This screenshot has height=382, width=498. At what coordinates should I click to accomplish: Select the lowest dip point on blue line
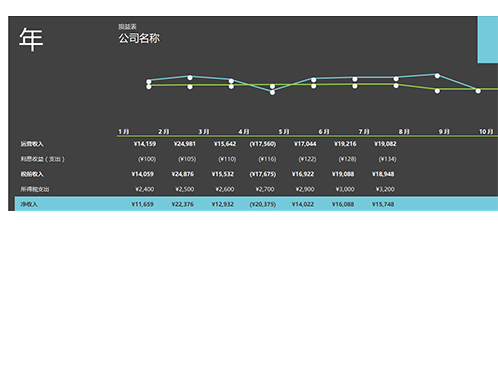272,92
